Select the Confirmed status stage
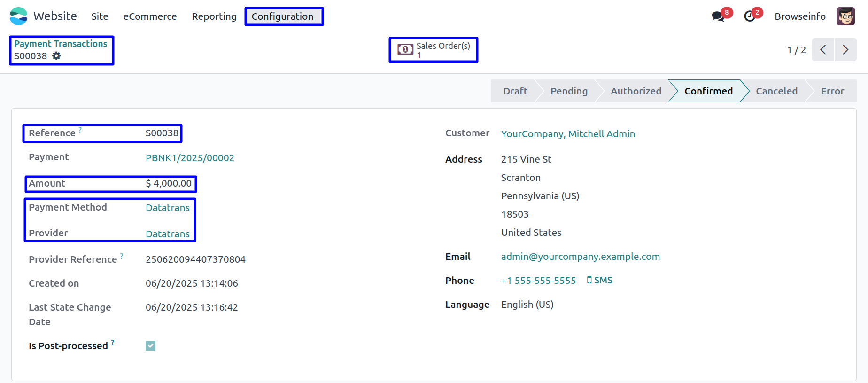Image resolution: width=868 pixels, height=383 pixels. click(x=708, y=91)
